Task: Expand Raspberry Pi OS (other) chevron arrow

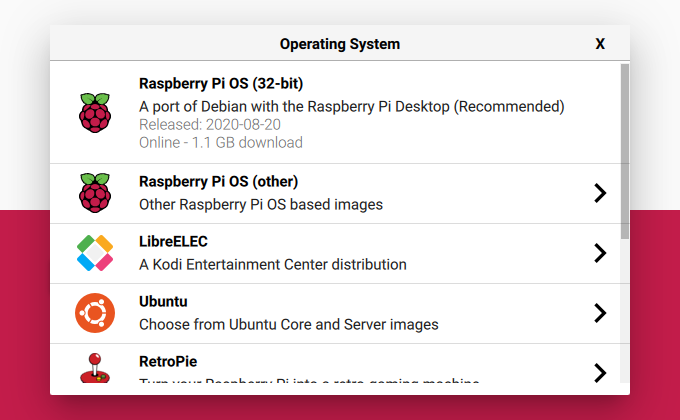Action: 600,193
